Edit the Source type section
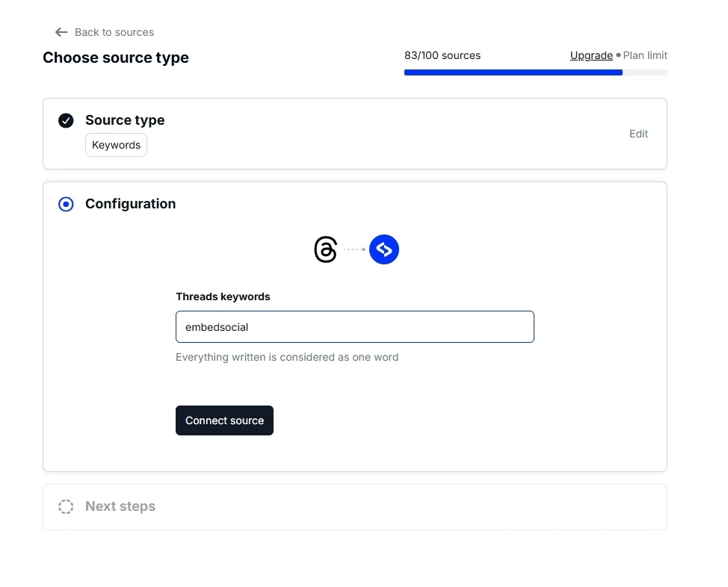The image size is (728, 587). tap(638, 134)
